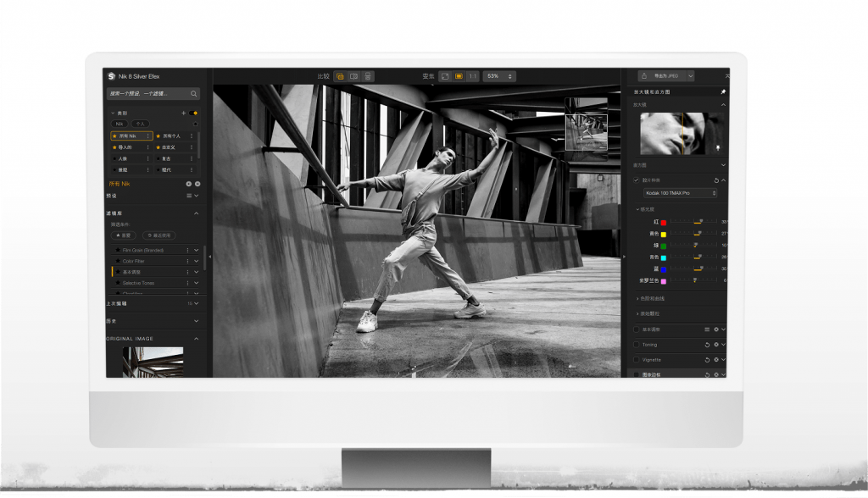
Task: Reset the Toning adjustment
Action: pos(707,345)
